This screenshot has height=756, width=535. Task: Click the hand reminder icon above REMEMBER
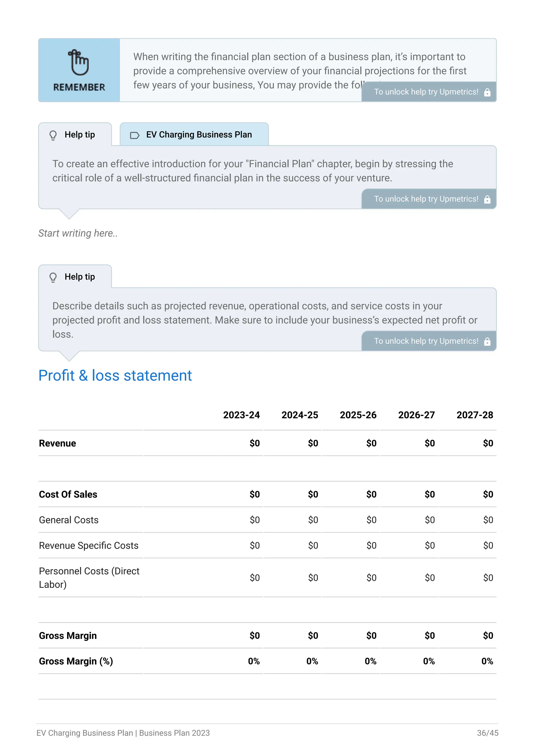(x=78, y=62)
